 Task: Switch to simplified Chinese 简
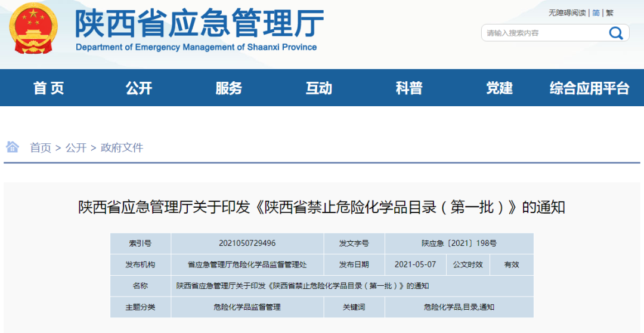point(596,13)
